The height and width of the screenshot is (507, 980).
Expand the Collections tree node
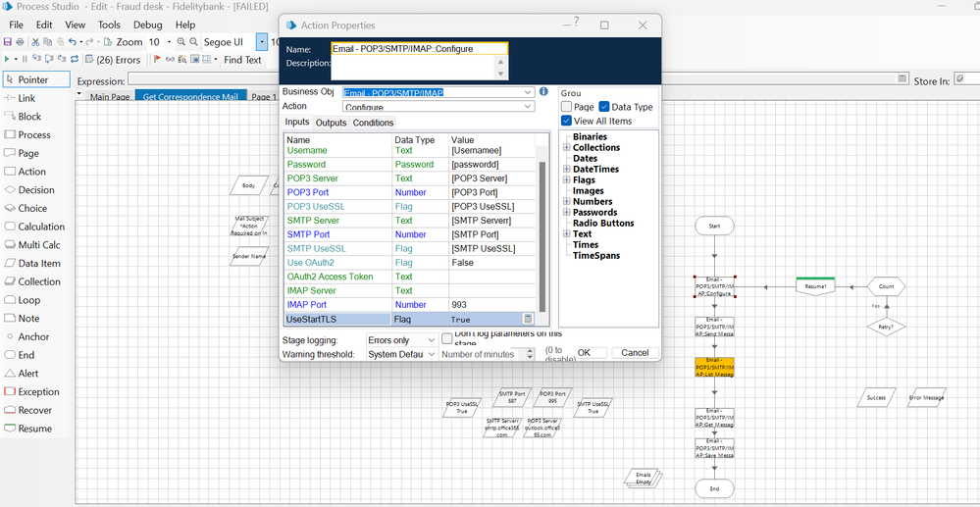567,148
